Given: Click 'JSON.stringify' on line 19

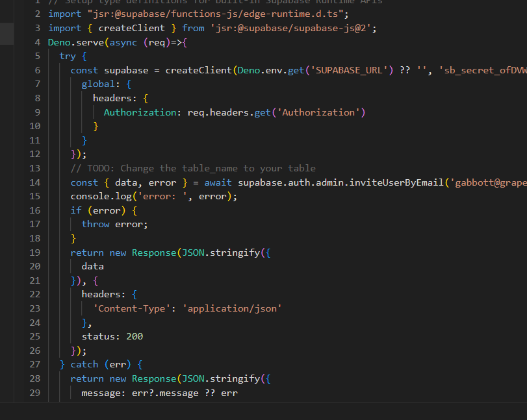Looking at the screenshot, I should [221, 253].
